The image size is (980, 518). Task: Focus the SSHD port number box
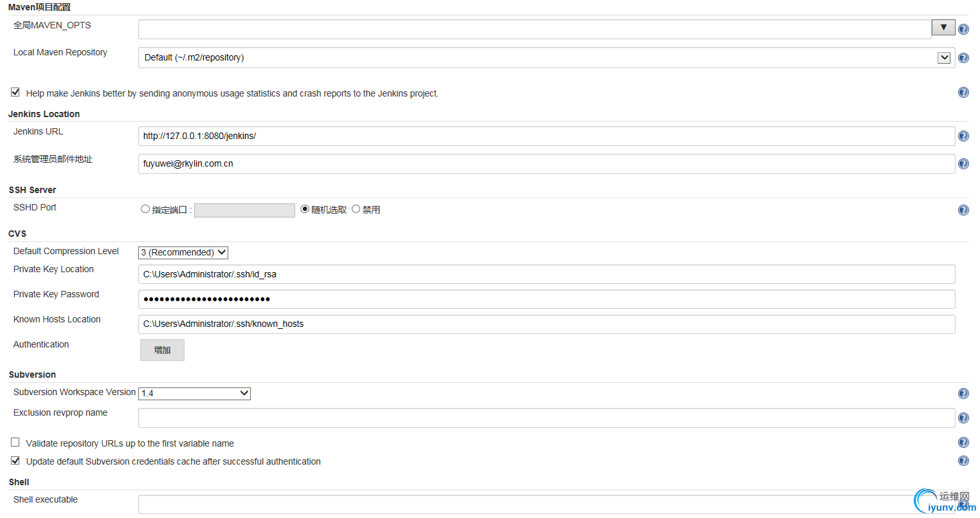click(x=244, y=210)
